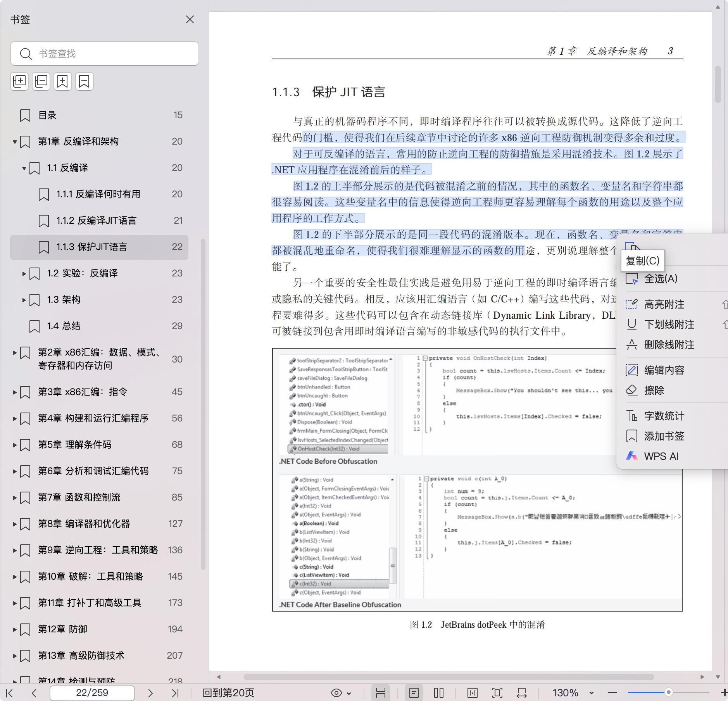This screenshot has height=701, width=728.
Task: Click the expand all bookmarks icon
Action: (19, 81)
